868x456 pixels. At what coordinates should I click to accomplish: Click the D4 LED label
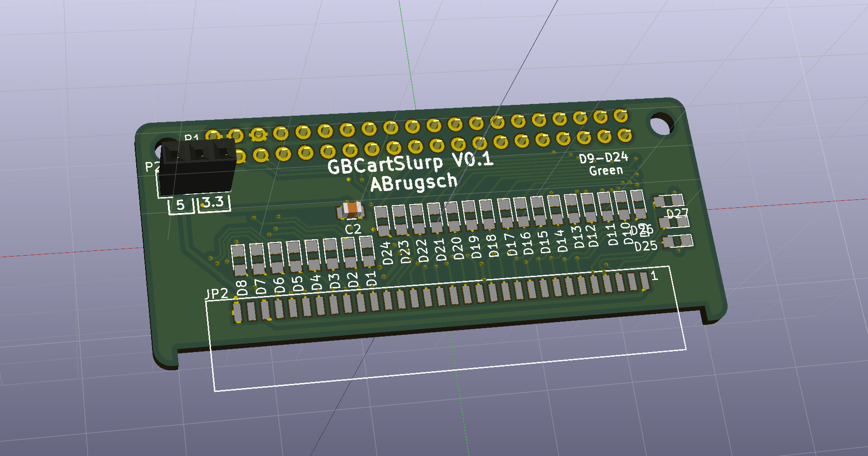click(316, 283)
